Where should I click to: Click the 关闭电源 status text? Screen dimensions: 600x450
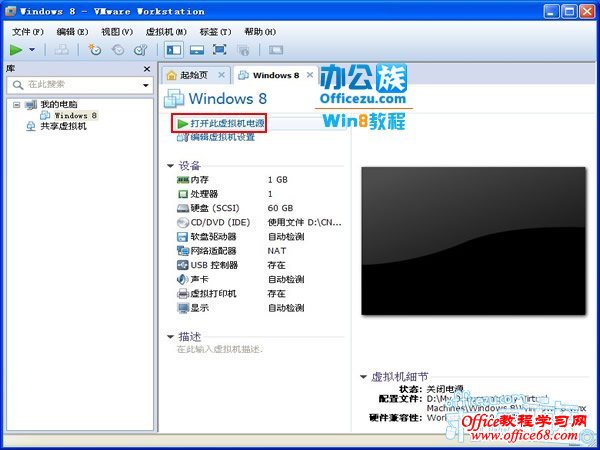[445, 389]
